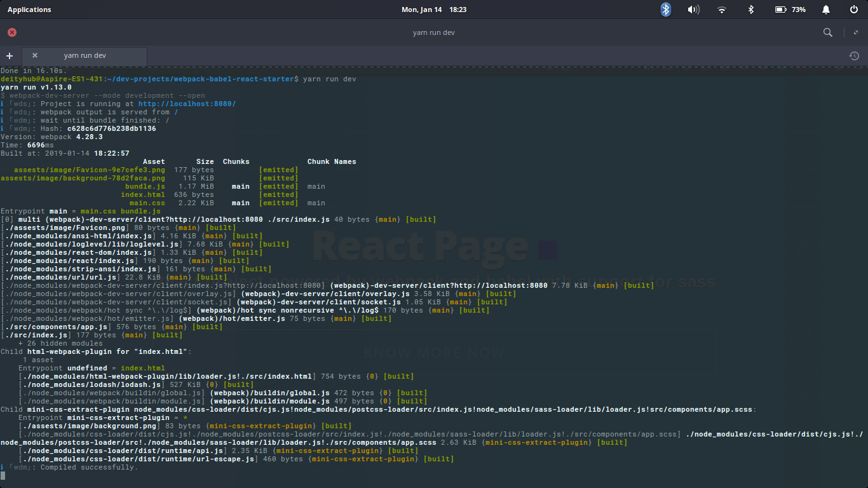Open the Wi-Fi network indicator
868x488 pixels.
[721, 10]
